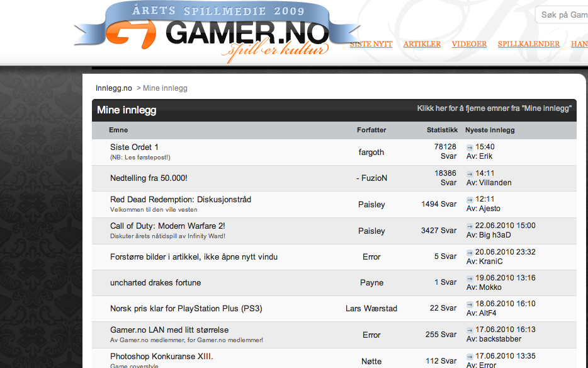Click author Payne
The image size is (588, 368).
[x=371, y=283]
